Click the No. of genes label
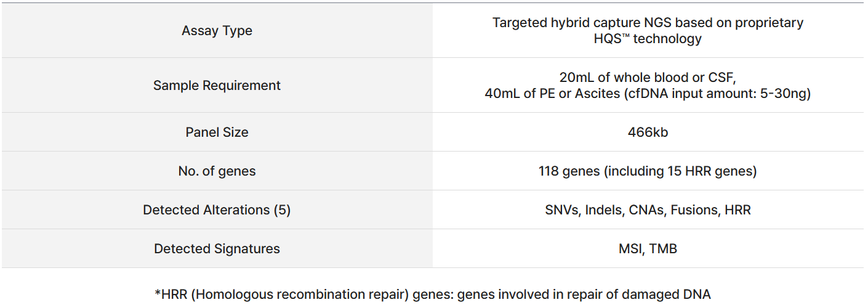 tap(217, 171)
